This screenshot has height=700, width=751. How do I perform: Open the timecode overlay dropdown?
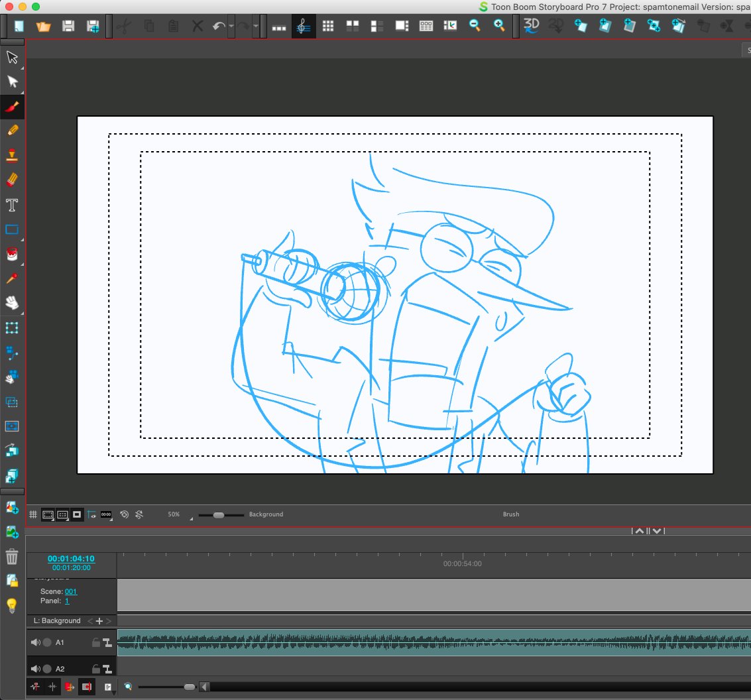pyautogui.click(x=106, y=515)
